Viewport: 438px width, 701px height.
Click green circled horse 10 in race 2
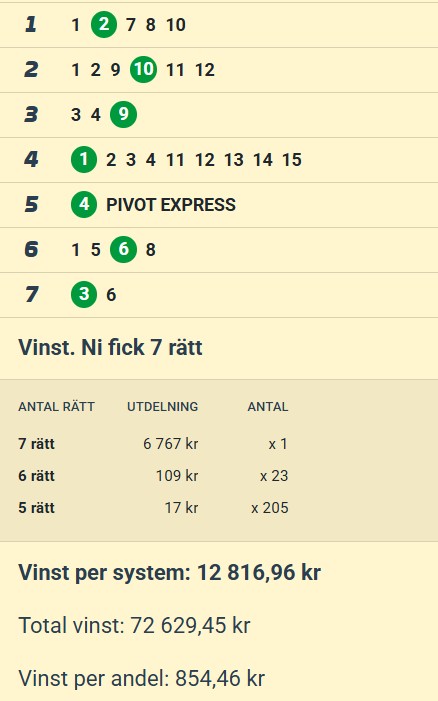[x=143, y=69]
